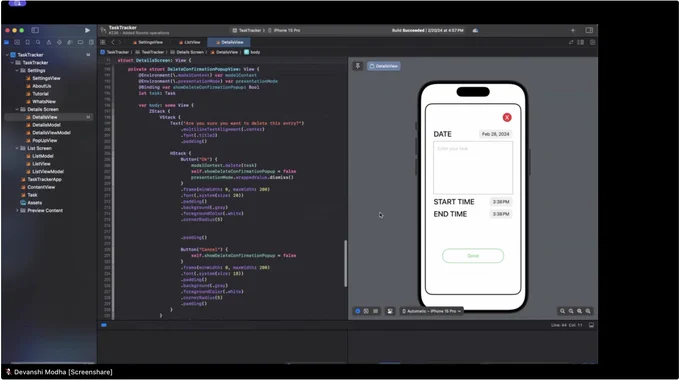Click the Feb 28, 2024 date picker
This screenshot has width=680, height=380.
tap(495, 134)
